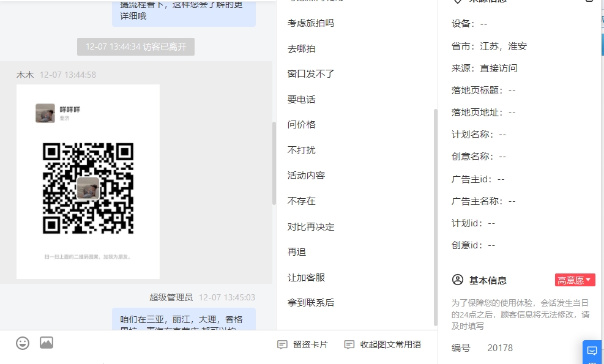The height and width of the screenshot is (364, 604).
Task: Click the 广告主名称 field
Action: [483, 201]
